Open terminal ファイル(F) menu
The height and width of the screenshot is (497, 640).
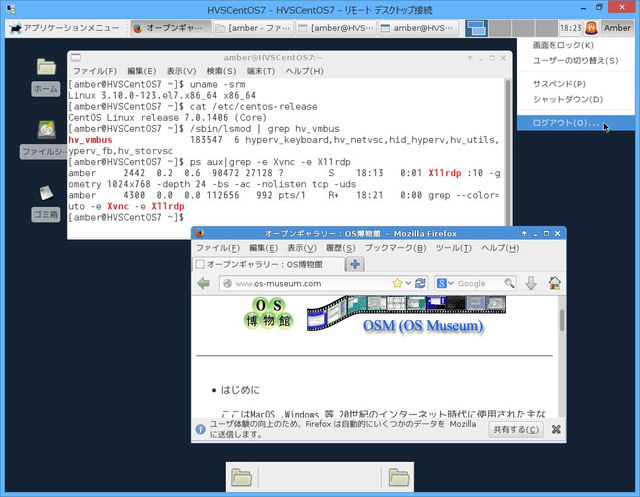point(95,71)
